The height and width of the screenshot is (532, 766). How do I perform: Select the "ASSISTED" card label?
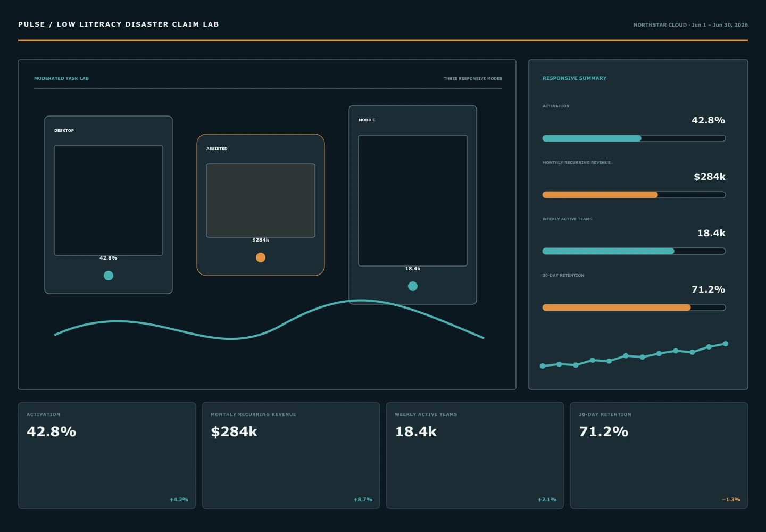pyautogui.click(x=217, y=149)
